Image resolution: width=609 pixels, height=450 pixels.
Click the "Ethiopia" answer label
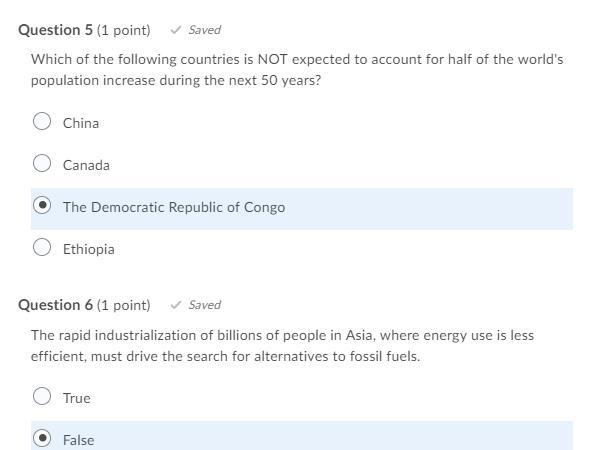point(89,249)
